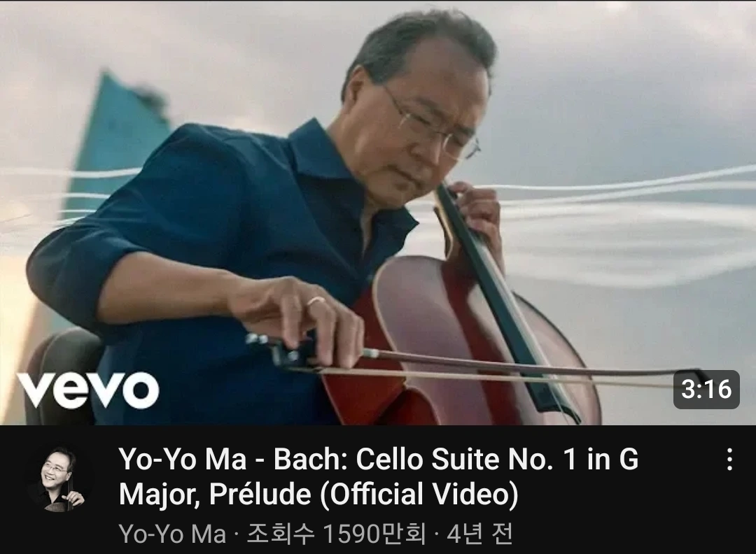
Task: Click the upload age '4년 전'
Action: click(x=479, y=534)
